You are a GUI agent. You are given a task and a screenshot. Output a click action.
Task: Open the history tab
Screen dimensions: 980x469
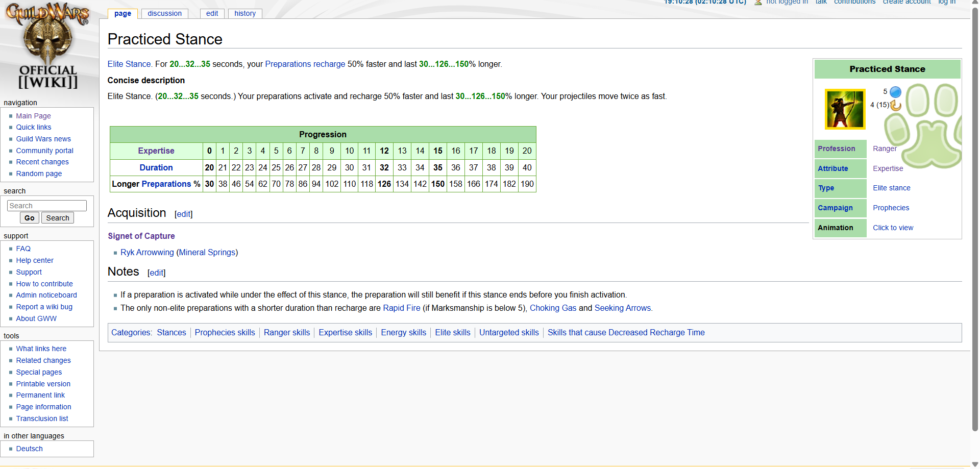[245, 14]
